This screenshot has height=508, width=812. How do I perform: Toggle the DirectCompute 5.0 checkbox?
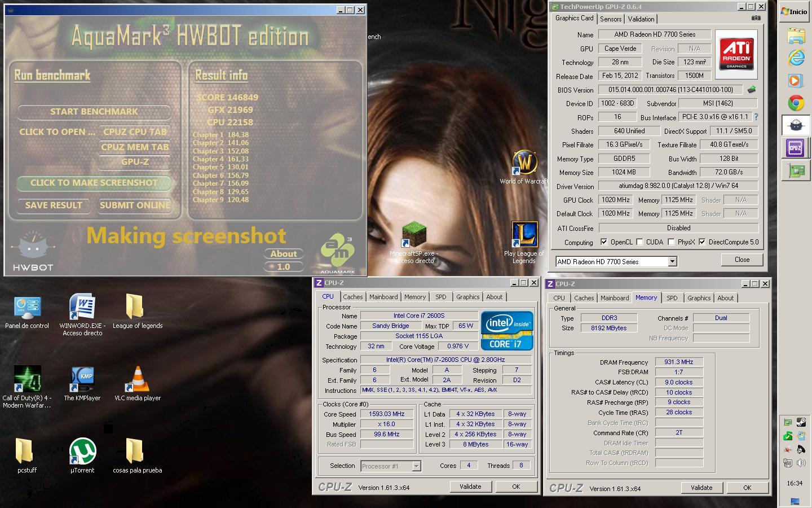click(702, 242)
